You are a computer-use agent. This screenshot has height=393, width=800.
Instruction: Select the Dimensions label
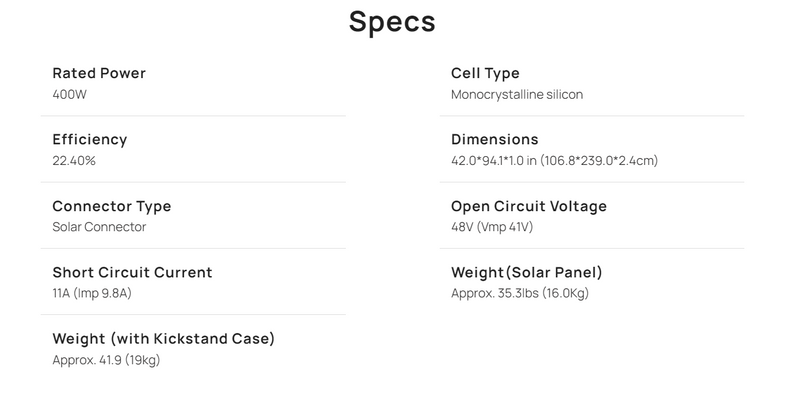coord(494,139)
